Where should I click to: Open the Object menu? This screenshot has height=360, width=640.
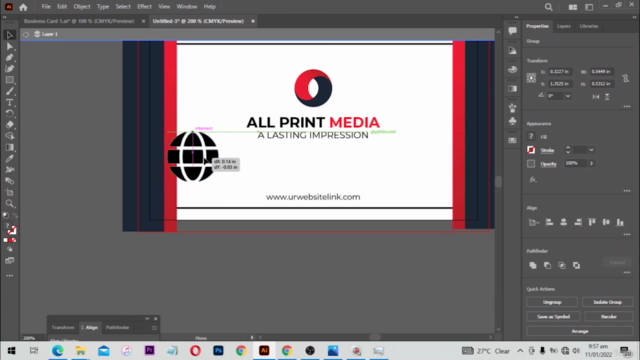(82, 7)
